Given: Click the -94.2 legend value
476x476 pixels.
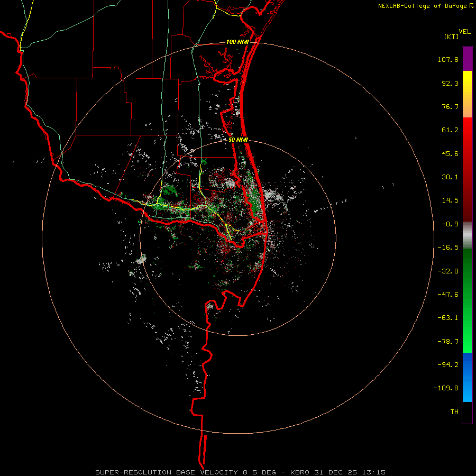Looking at the screenshot, I should [x=448, y=365].
